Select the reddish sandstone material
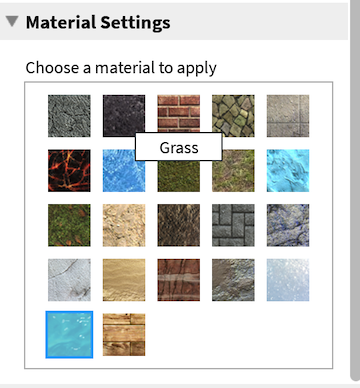Screen dimensions: 360x388 click(179, 280)
